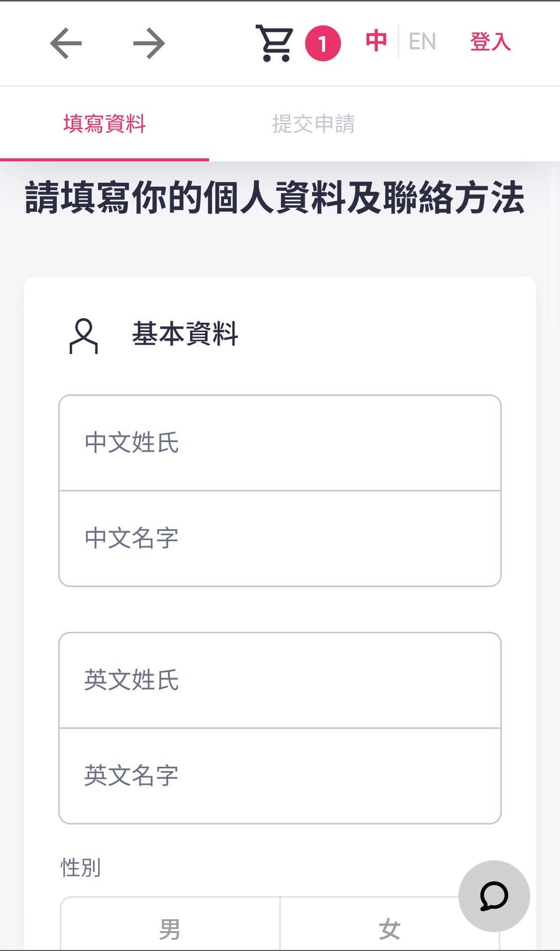This screenshot has height=951, width=560.
Task: Select the 英文姓氏 text field
Action: tap(280, 680)
